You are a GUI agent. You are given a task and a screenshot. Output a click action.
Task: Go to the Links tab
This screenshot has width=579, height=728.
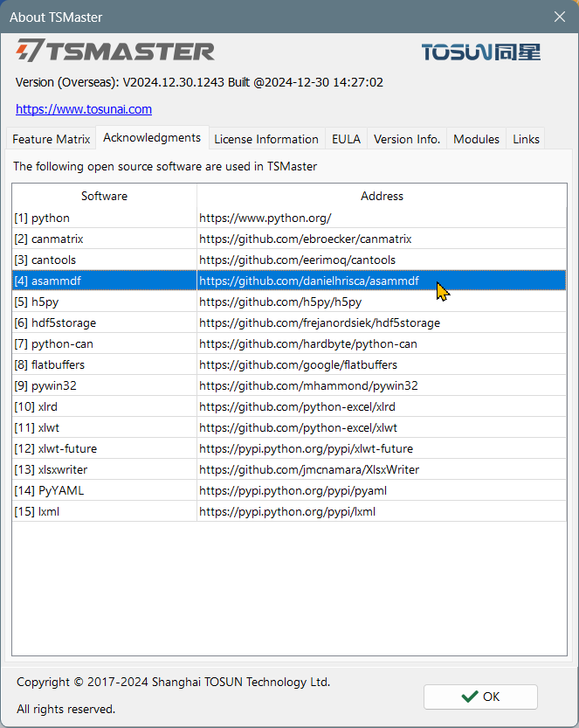click(x=526, y=139)
